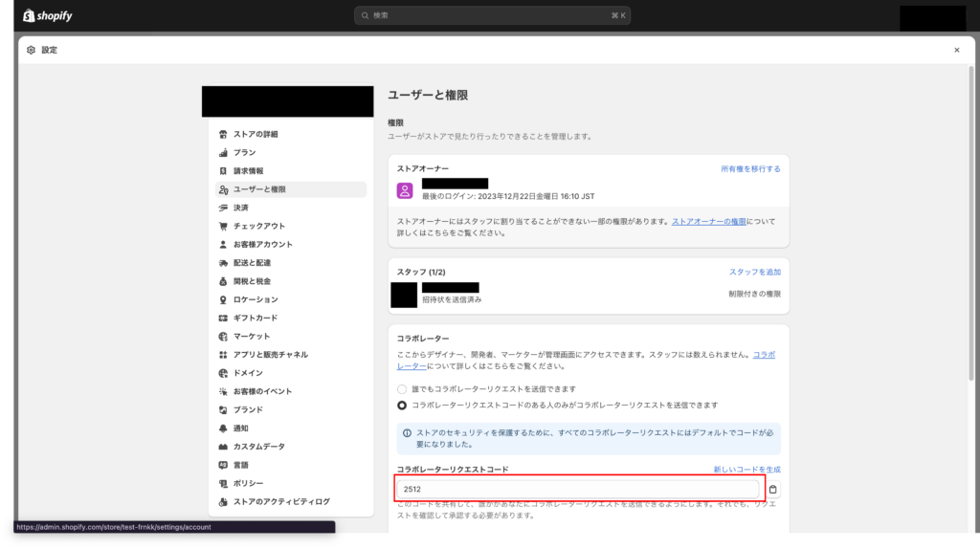Image resolution: width=980 pixels, height=549 pixels.
Task: Click the カスタムデータ icon
Action: pyautogui.click(x=223, y=447)
